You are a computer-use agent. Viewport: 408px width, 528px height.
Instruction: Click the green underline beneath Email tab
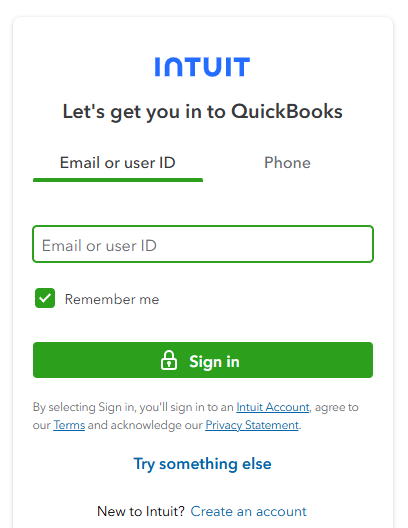118,180
